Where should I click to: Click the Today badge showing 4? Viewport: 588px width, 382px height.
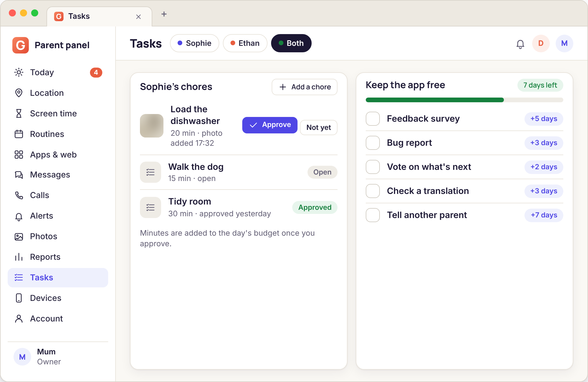96,72
